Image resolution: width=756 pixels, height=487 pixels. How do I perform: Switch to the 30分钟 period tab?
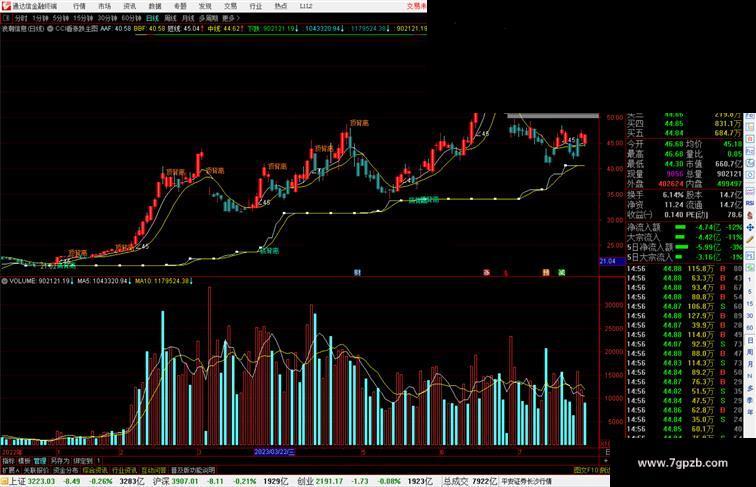pos(107,18)
